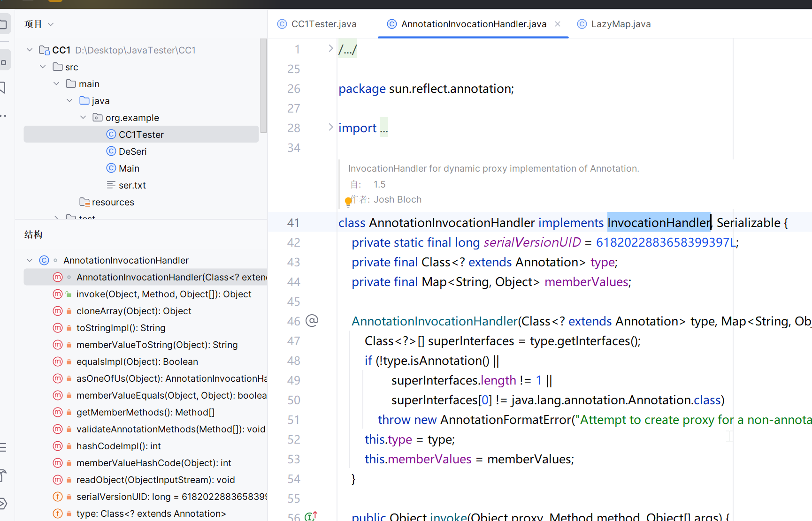Collapse AnnotationInvocationHandler in structure panel
812x521 pixels.
pyautogui.click(x=30, y=260)
